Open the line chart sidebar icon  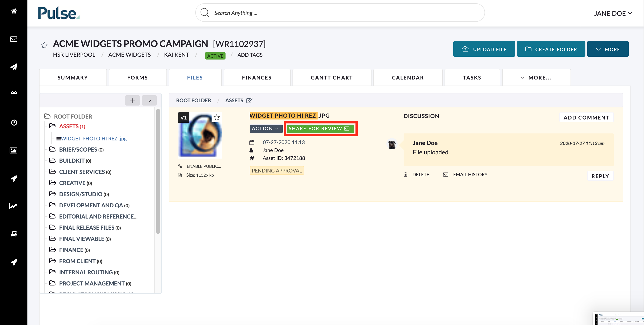pyautogui.click(x=13, y=206)
